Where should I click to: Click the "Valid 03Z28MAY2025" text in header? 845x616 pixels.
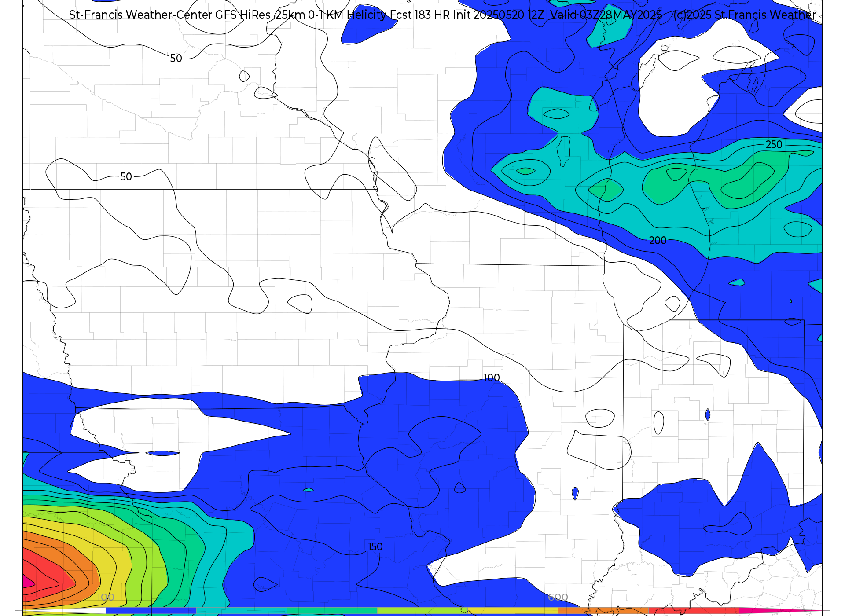[x=606, y=15]
